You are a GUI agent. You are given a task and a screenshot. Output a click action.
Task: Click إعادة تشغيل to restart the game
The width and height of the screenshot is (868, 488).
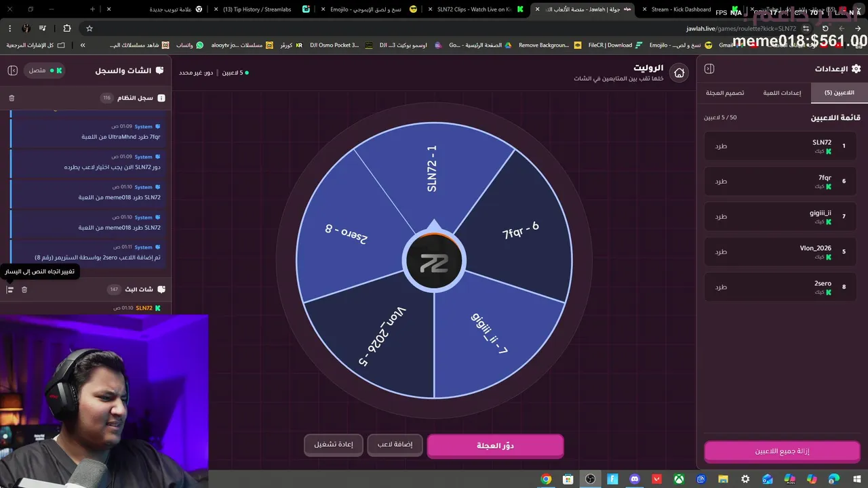(x=334, y=445)
